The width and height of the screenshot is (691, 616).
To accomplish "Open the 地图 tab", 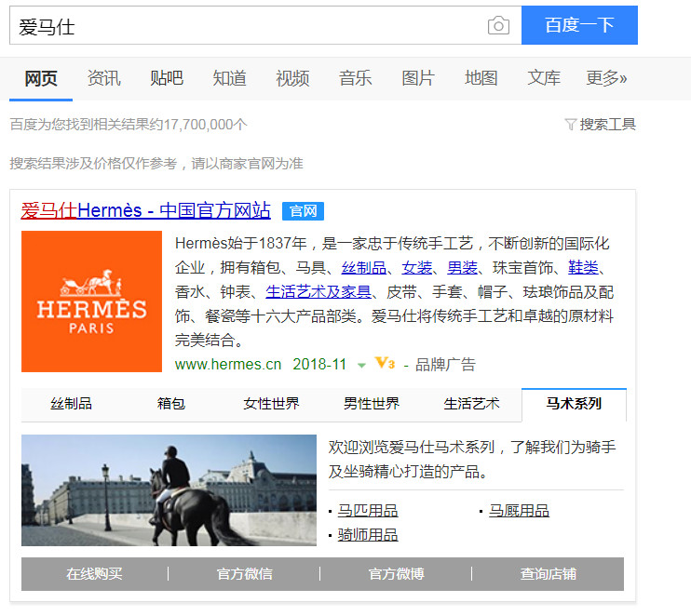I will pyautogui.click(x=481, y=78).
